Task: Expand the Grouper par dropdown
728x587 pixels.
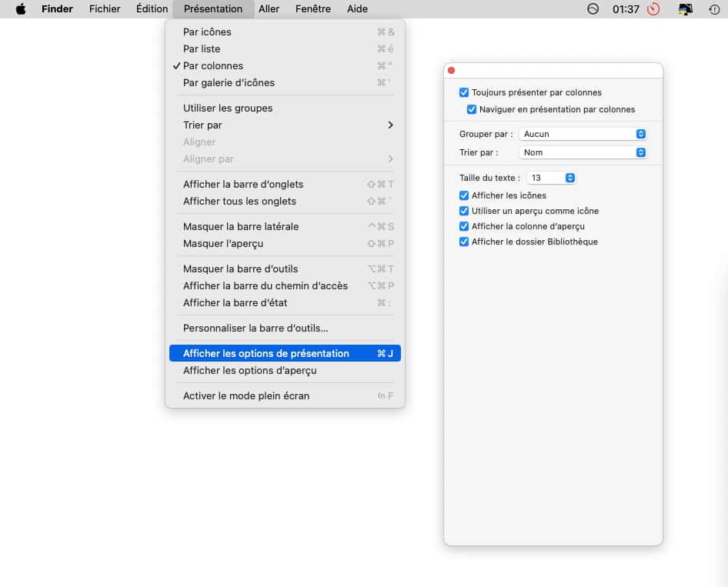Action: click(x=583, y=134)
